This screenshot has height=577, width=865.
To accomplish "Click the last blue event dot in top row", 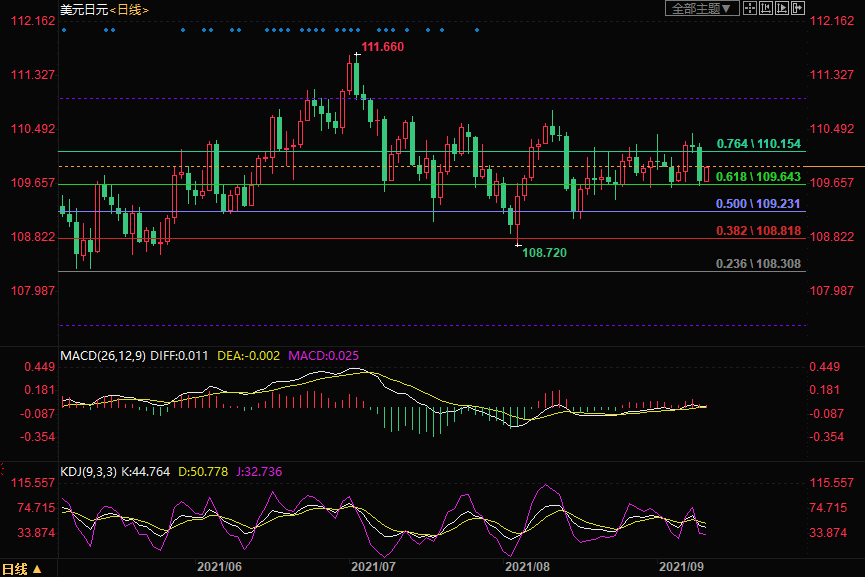I will pos(477,30).
